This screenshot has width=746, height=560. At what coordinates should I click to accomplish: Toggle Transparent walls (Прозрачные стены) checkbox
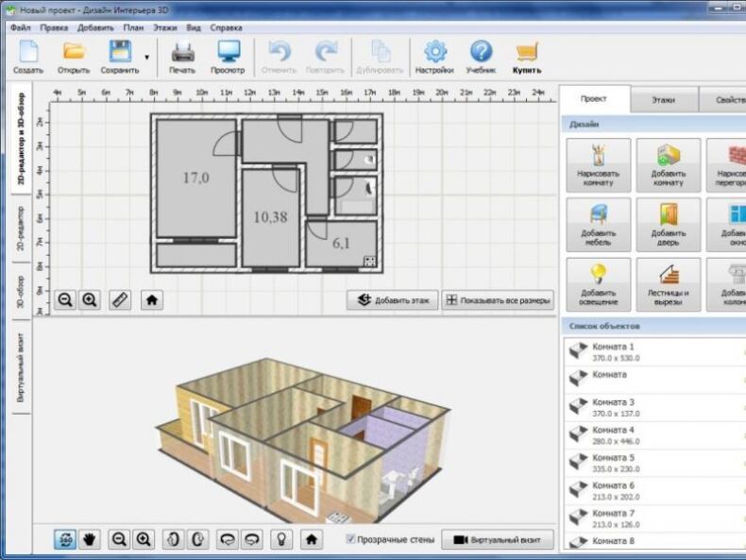click(x=351, y=539)
